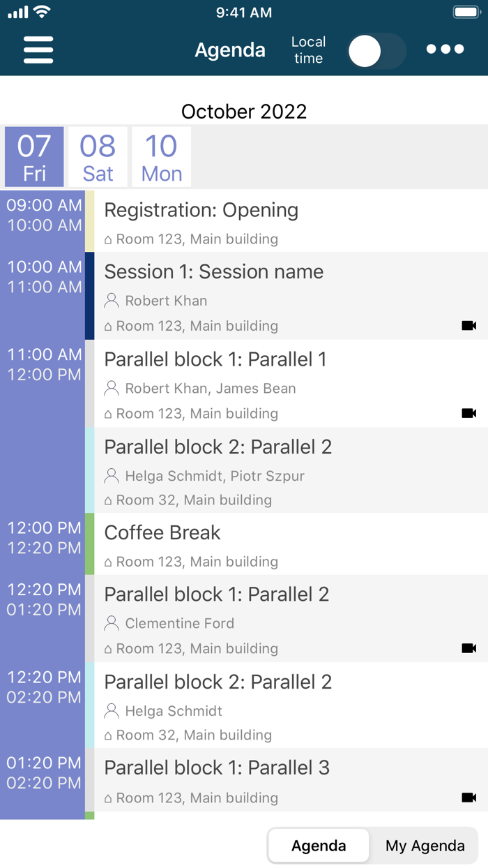Open the My Agenda tab
Image resolution: width=488 pixels, height=868 pixels.
coord(424,845)
